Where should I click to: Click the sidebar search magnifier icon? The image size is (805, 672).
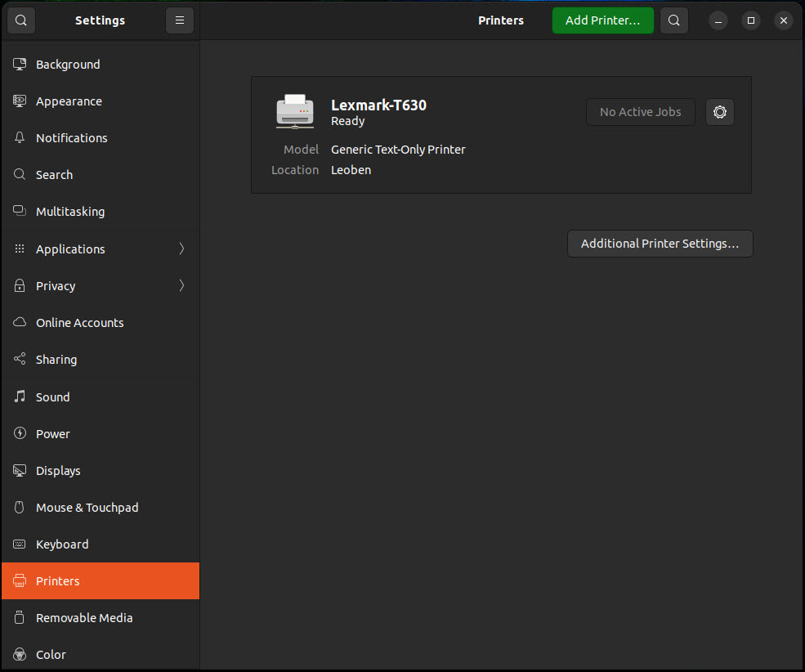21,20
